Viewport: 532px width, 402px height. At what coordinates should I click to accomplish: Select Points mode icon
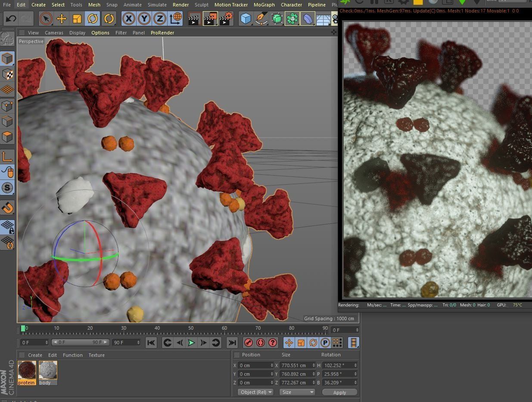(x=7, y=105)
